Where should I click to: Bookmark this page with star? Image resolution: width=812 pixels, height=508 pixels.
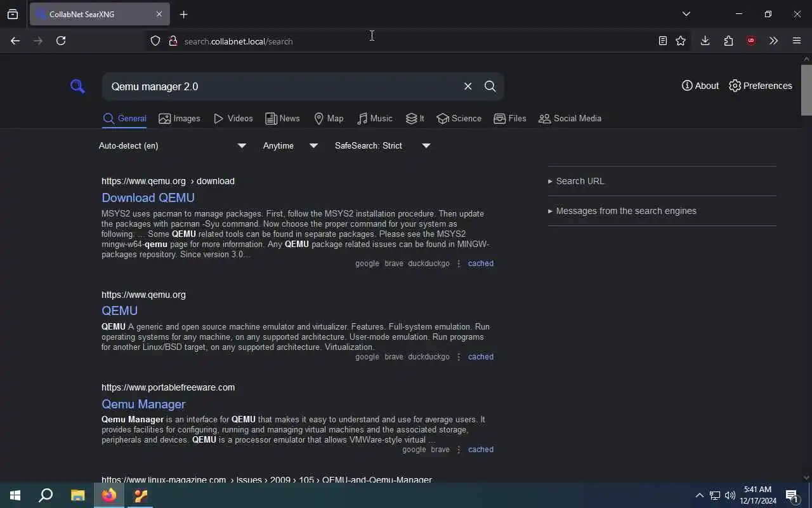coord(681,41)
